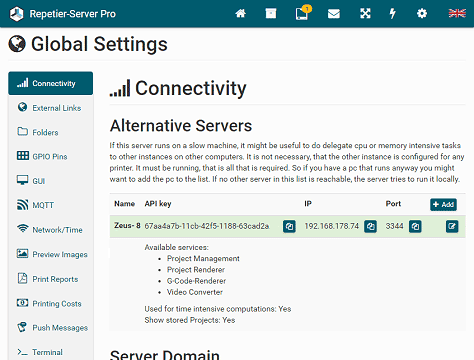The width and height of the screenshot is (474, 360).
Task: Copy the port number 3344
Action: point(415,227)
